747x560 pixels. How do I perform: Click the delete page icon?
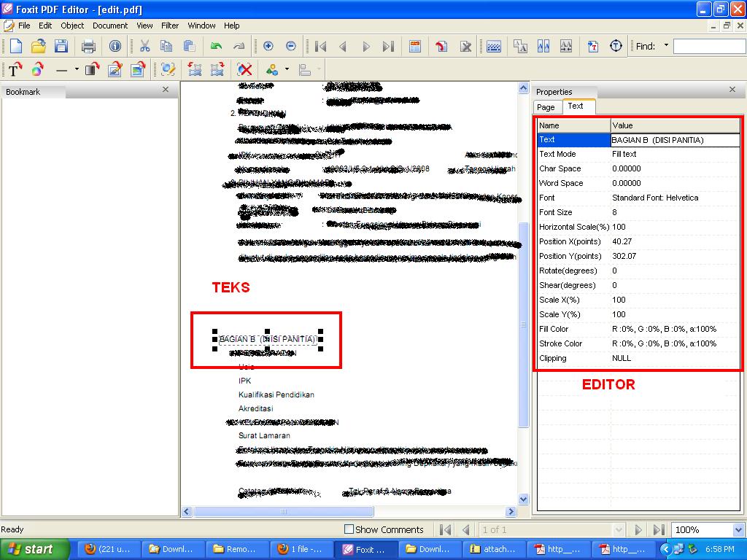click(x=465, y=46)
